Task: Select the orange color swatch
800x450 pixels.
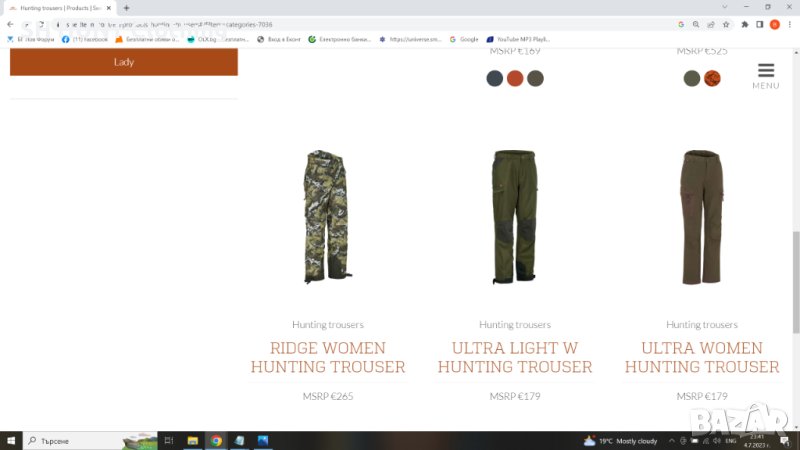Action: (515, 78)
